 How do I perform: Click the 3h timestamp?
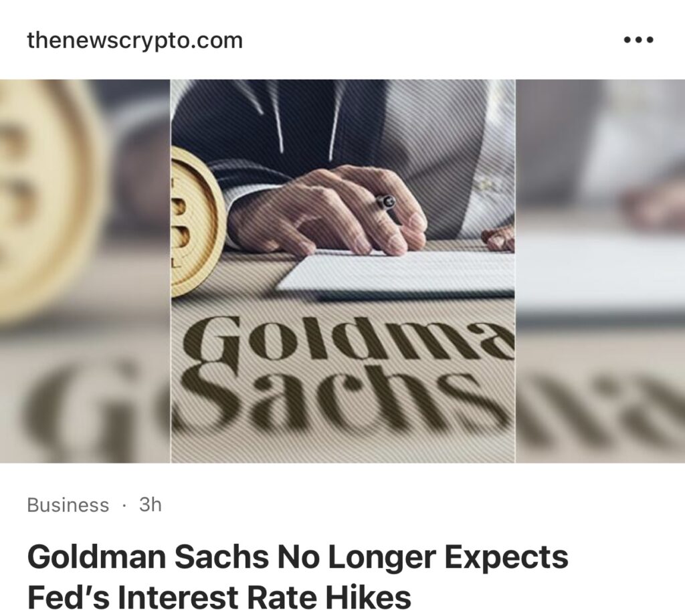151,504
